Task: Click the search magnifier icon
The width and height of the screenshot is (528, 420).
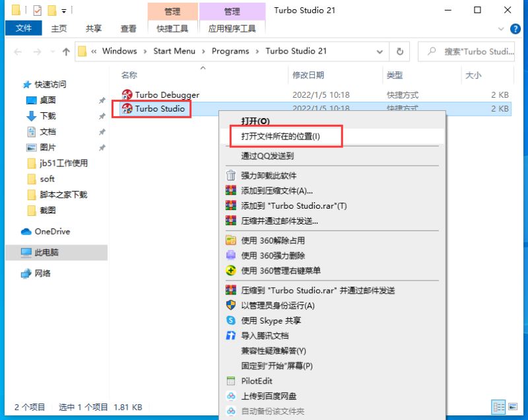Action: click(432, 52)
